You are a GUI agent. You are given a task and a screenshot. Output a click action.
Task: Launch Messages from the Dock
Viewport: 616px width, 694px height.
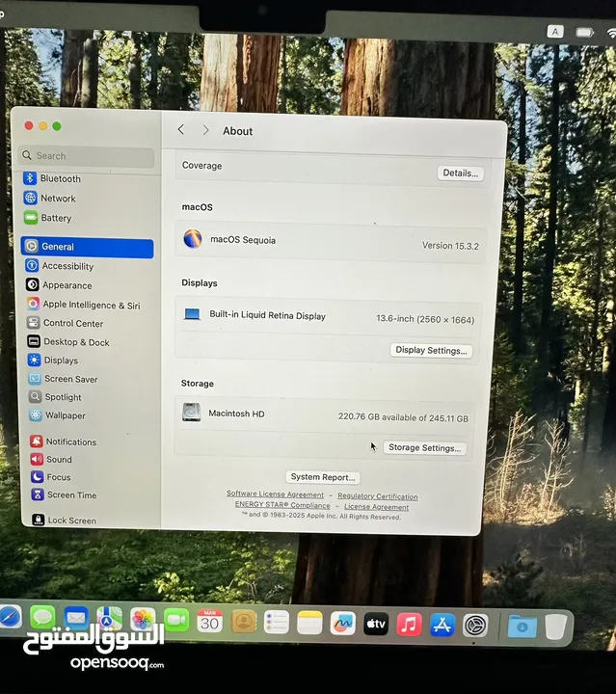pos(43,617)
